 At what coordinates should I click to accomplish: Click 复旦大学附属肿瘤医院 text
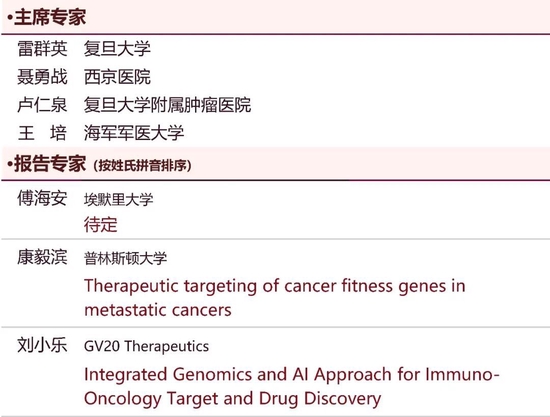(167, 105)
